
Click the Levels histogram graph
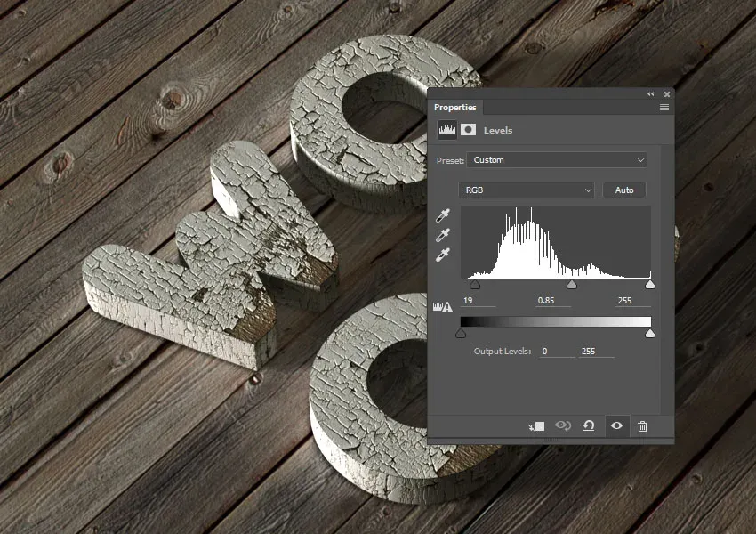click(555, 242)
